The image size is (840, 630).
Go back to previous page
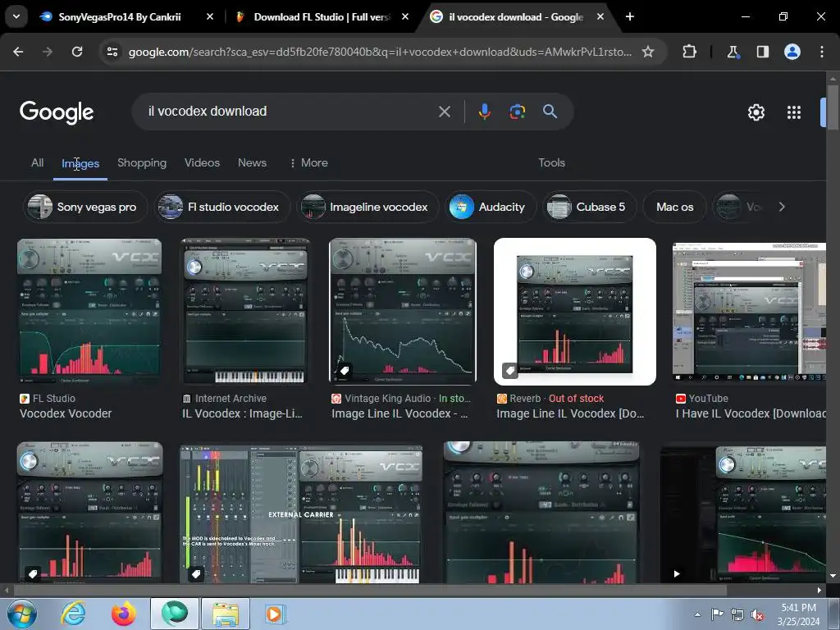[x=18, y=52]
